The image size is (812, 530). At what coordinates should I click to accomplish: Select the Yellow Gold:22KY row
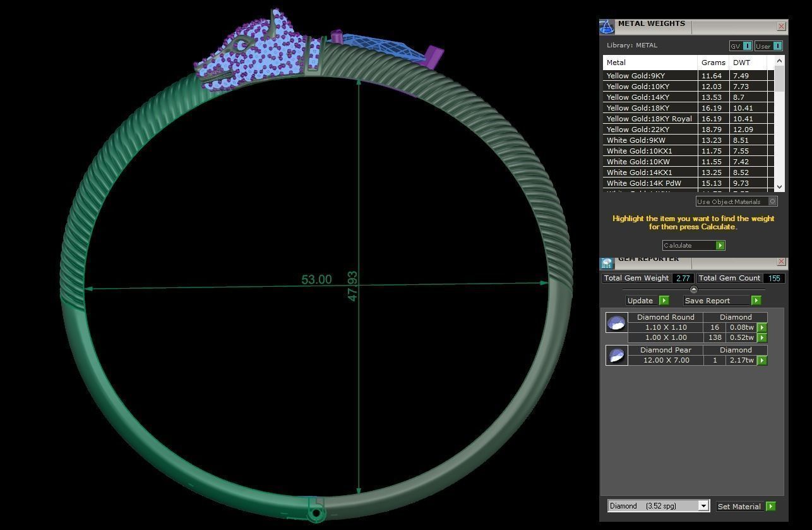pyautogui.click(x=688, y=129)
